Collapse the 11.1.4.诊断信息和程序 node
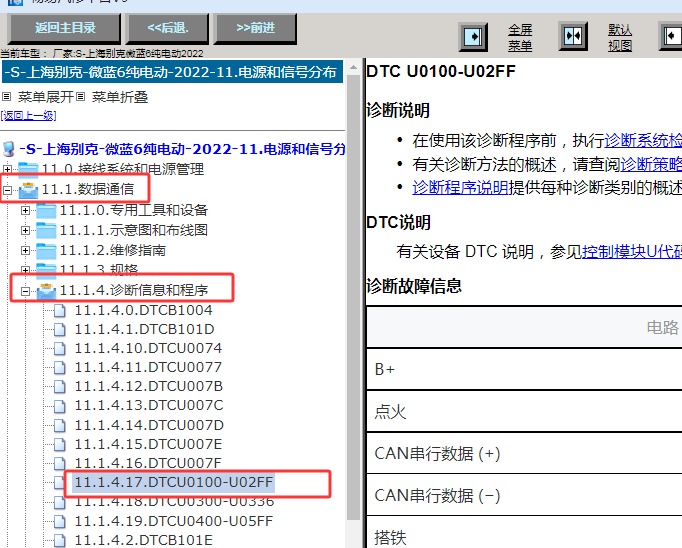Viewport: 682px width, 548px height. tap(25, 291)
